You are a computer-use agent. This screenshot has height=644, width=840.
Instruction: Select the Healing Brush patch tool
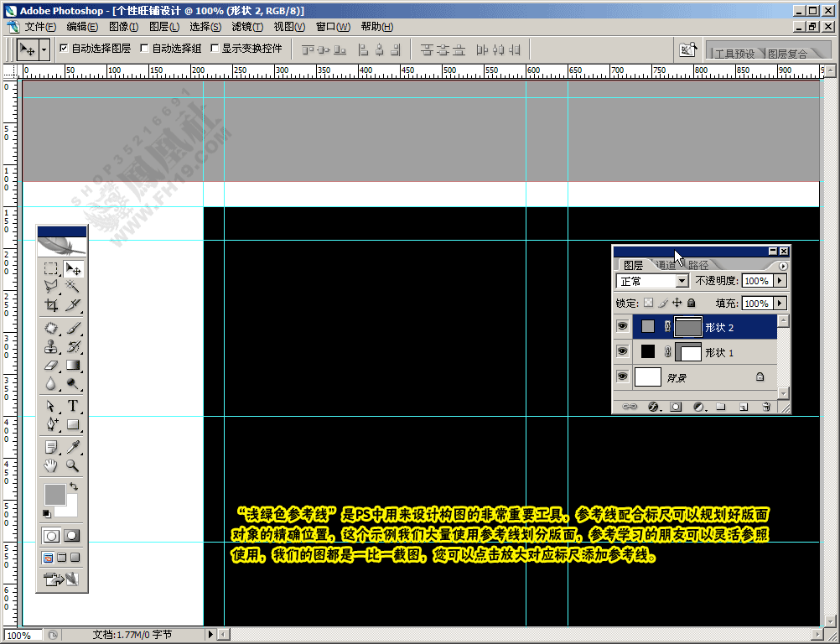point(51,328)
